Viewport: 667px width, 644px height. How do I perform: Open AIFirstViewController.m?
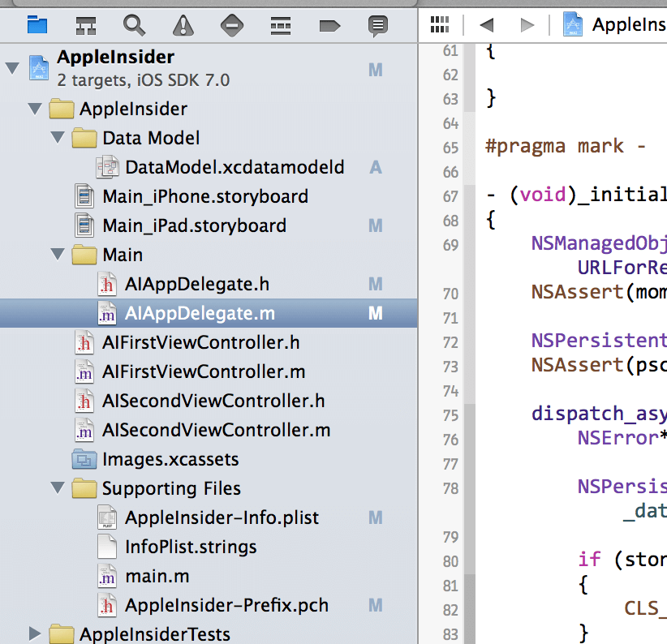pos(209,371)
